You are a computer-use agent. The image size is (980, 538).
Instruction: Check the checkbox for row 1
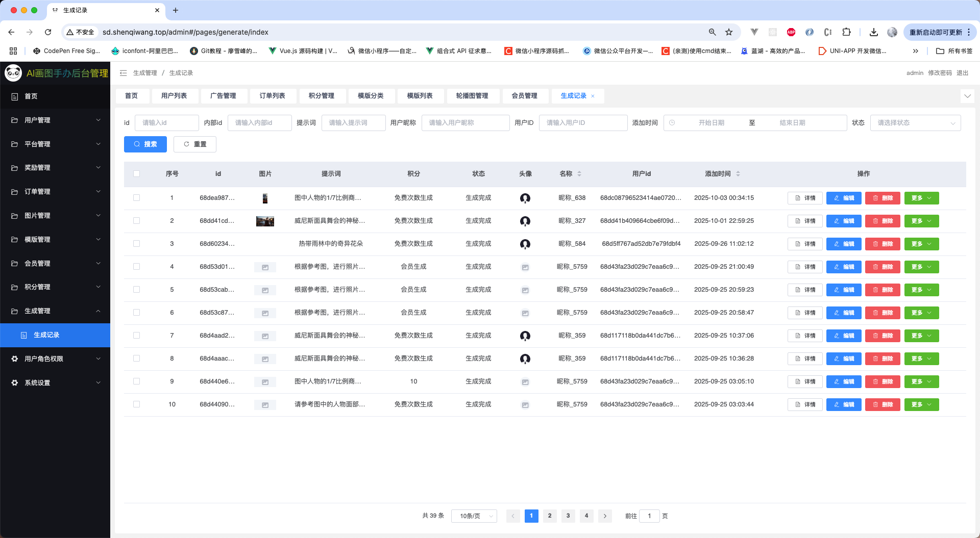click(136, 198)
